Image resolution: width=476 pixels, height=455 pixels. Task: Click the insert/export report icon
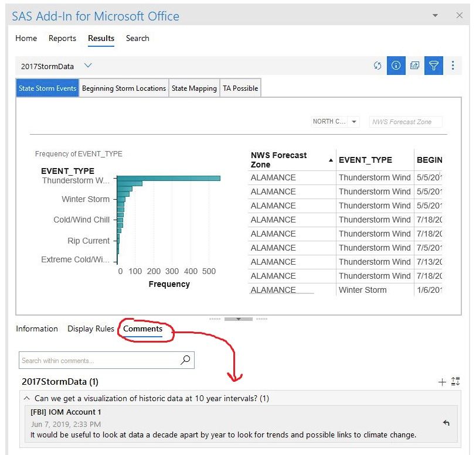[414, 66]
